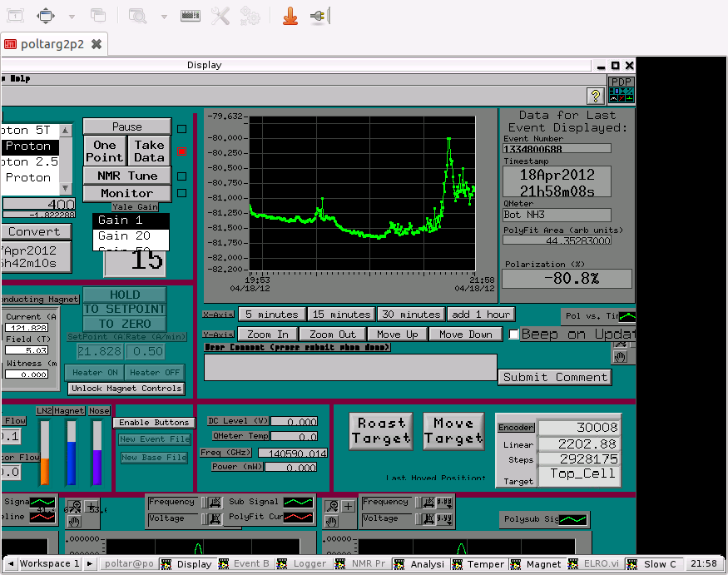Click the plug disconnect toolbar icon

point(319,17)
